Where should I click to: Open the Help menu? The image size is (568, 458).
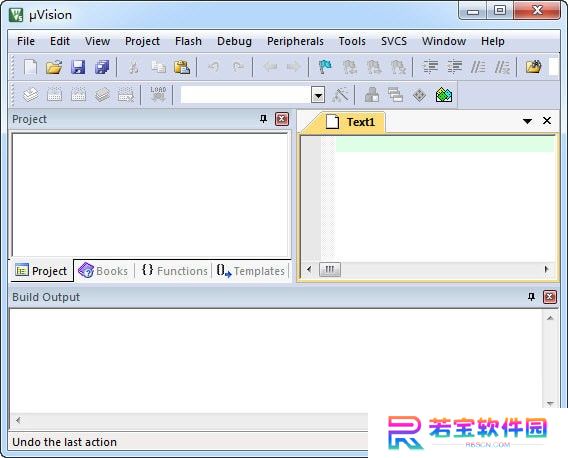tap(493, 41)
